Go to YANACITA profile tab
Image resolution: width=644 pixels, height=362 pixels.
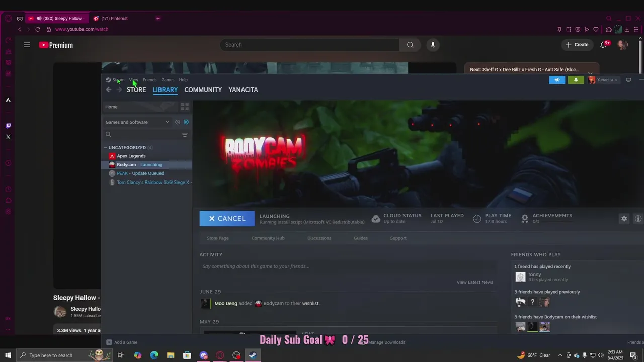(243, 89)
